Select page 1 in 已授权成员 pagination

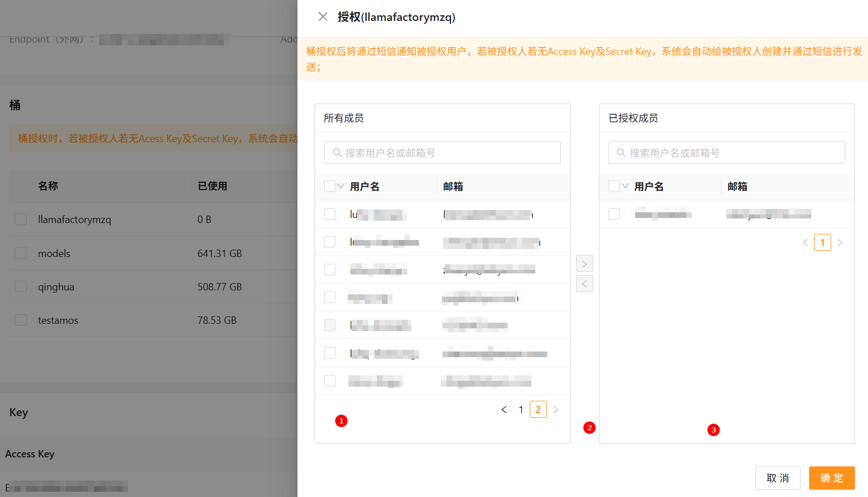click(x=823, y=242)
